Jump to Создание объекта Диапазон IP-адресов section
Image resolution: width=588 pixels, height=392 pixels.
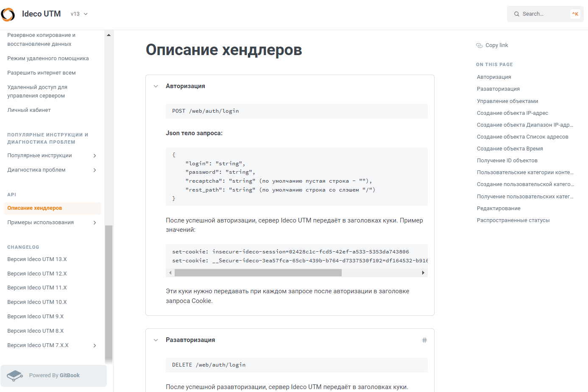[525, 125]
